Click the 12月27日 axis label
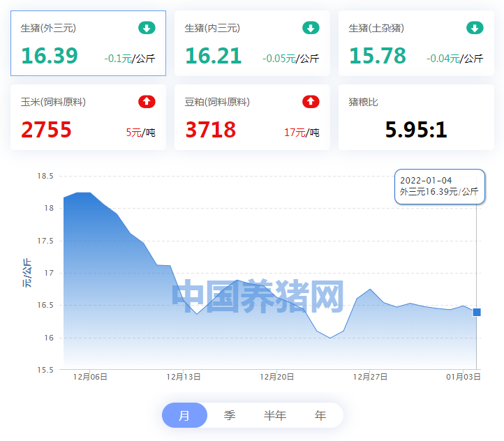Viewport: 504px width, 441px height. click(x=370, y=377)
